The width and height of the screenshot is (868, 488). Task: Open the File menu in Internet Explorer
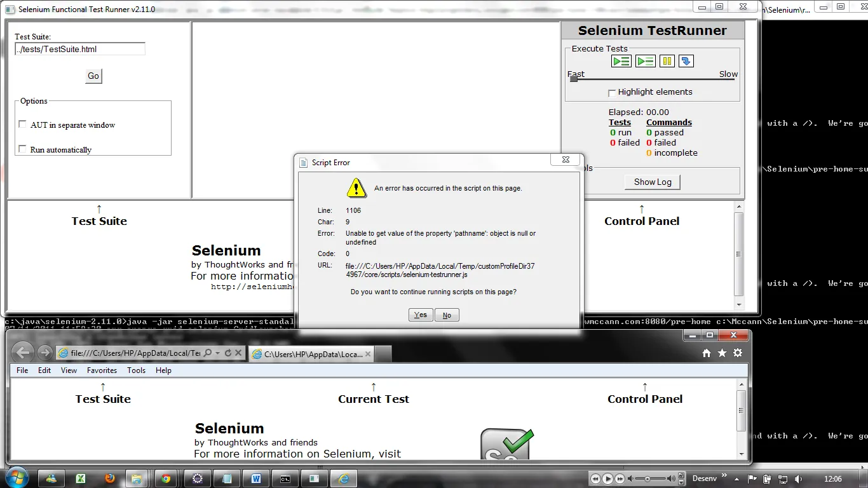[x=22, y=370]
